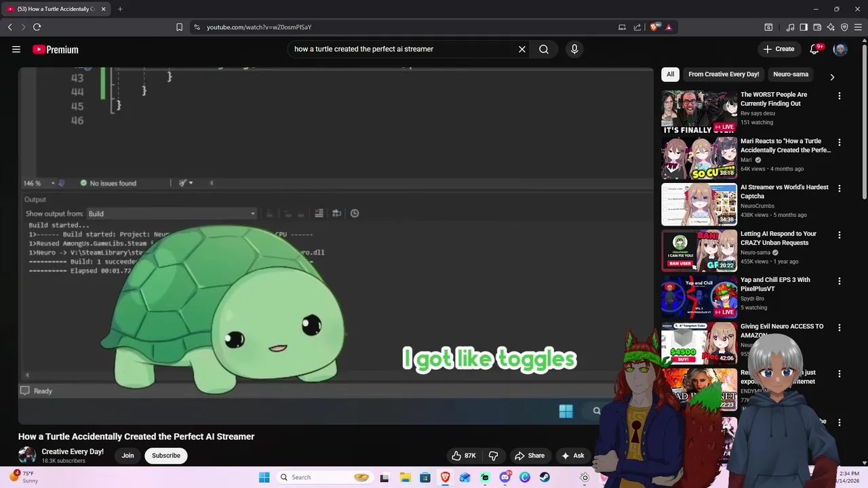868x488 pixels.
Task: Start voice search with the microphone
Action: [574, 49]
